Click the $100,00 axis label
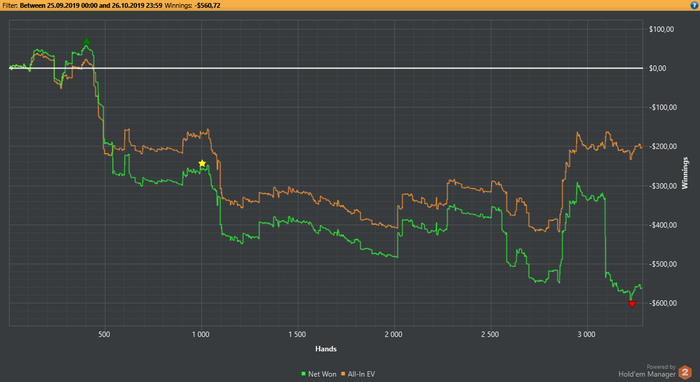Screen dimensions: 700x382 pyautogui.click(x=661, y=29)
